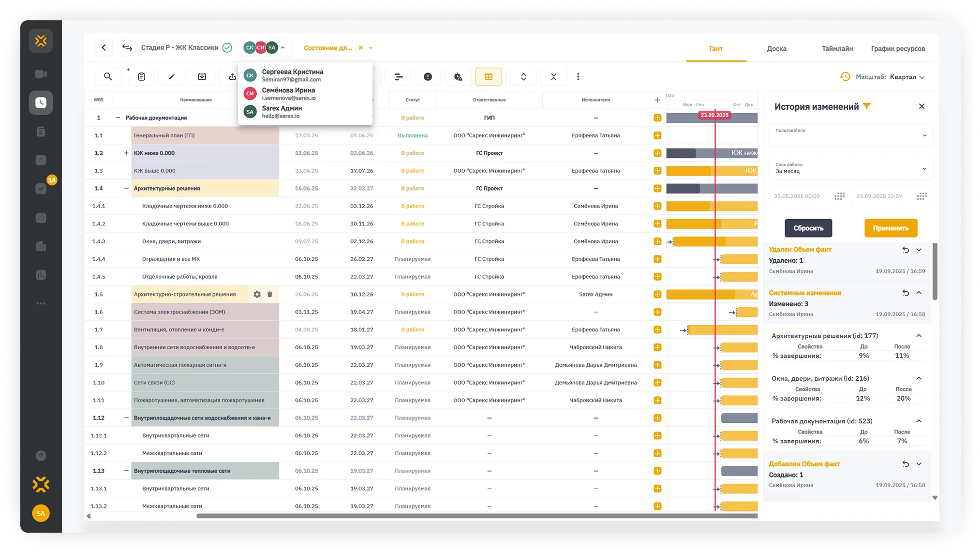
Task: Click the undo arrow for Удален Объем факт
Action: pos(906,250)
